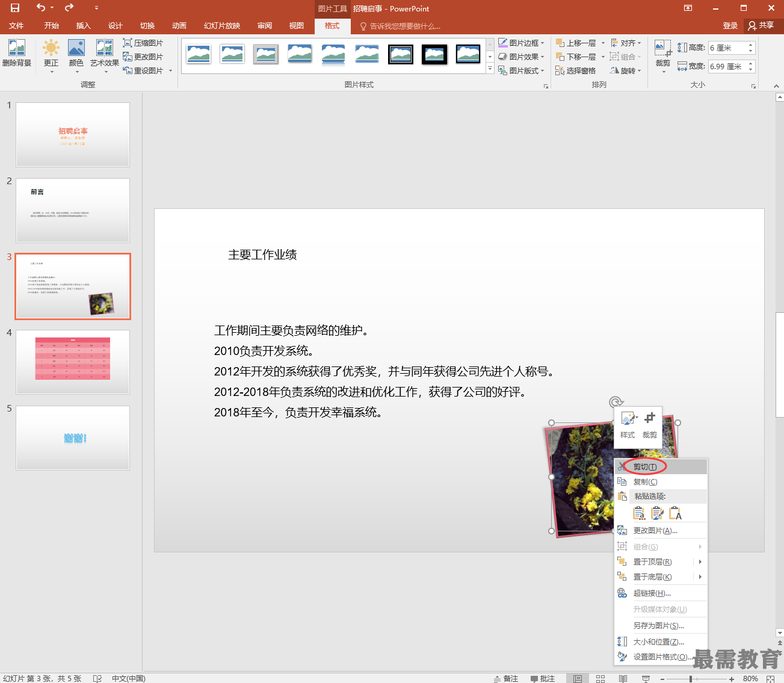The height and width of the screenshot is (683, 784).
Task: Click the Height (高度) input field
Action: coord(727,48)
